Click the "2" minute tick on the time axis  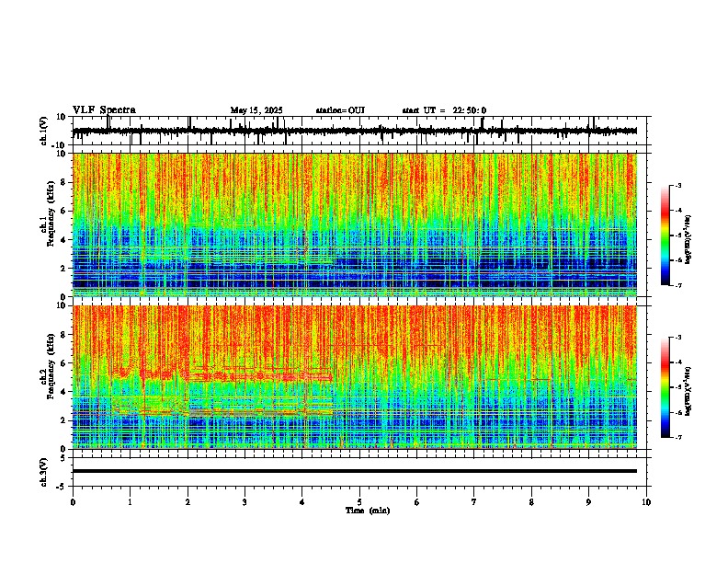[x=188, y=502]
